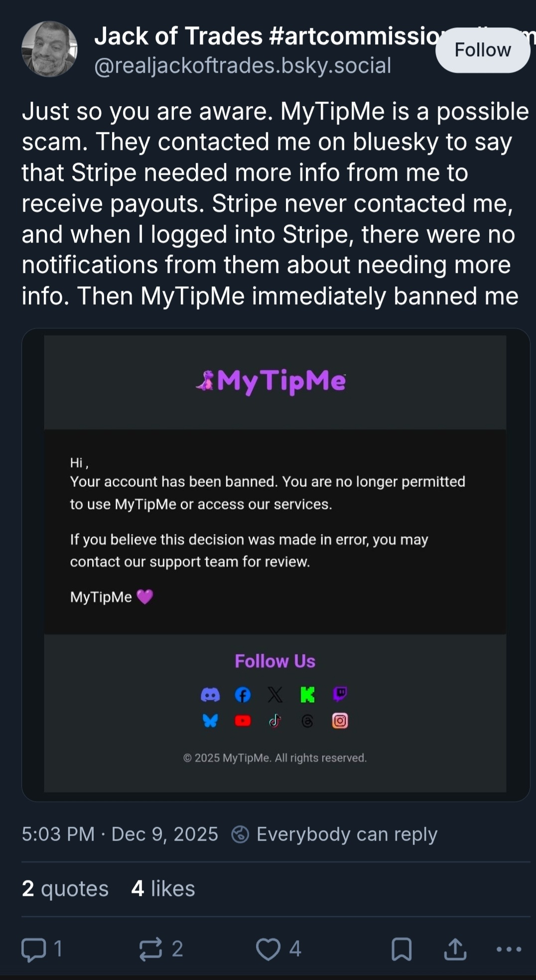Click the green Kick icon
Viewport: 536px width, 980px height.
(x=308, y=695)
